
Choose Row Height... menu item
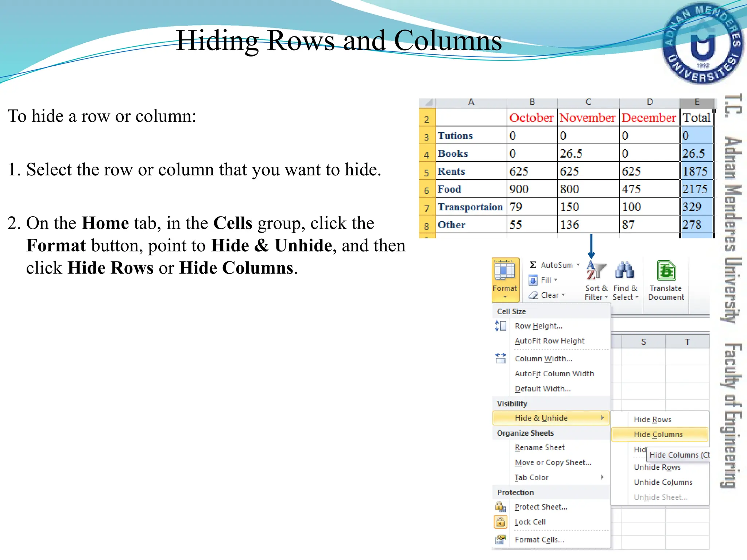tap(551, 326)
